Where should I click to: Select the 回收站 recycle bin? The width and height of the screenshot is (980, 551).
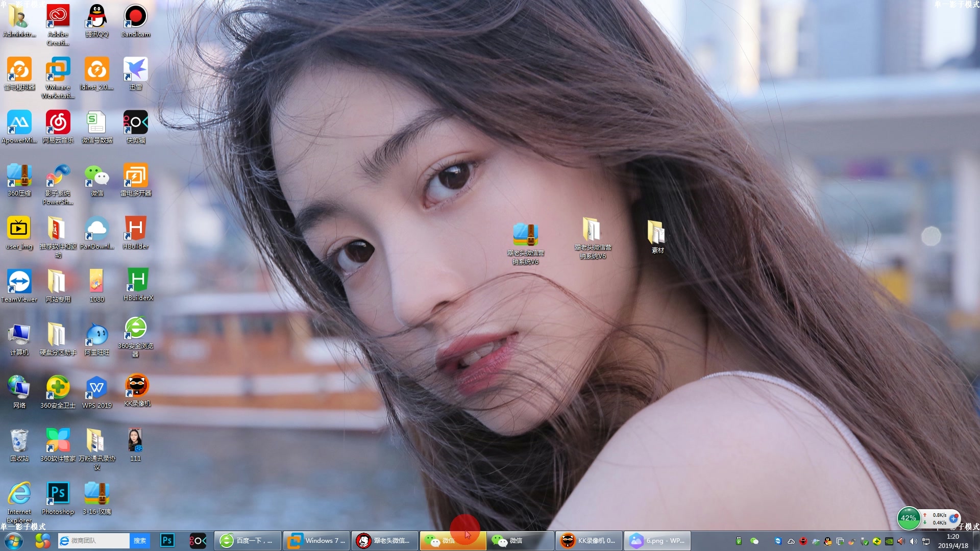click(x=19, y=445)
